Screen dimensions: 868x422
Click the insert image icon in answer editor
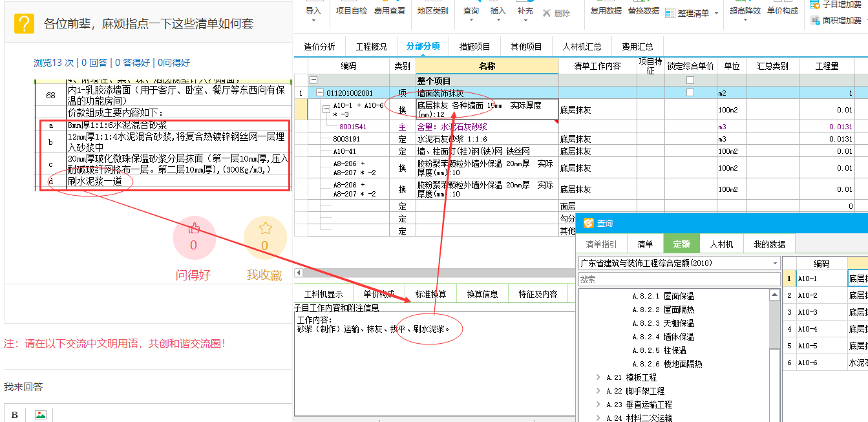[40, 415]
